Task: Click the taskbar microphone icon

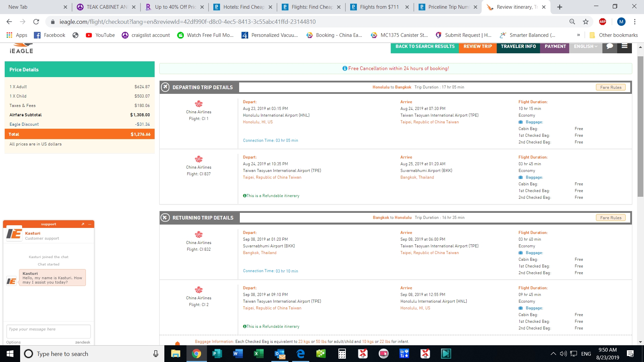Action: [x=156, y=354]
